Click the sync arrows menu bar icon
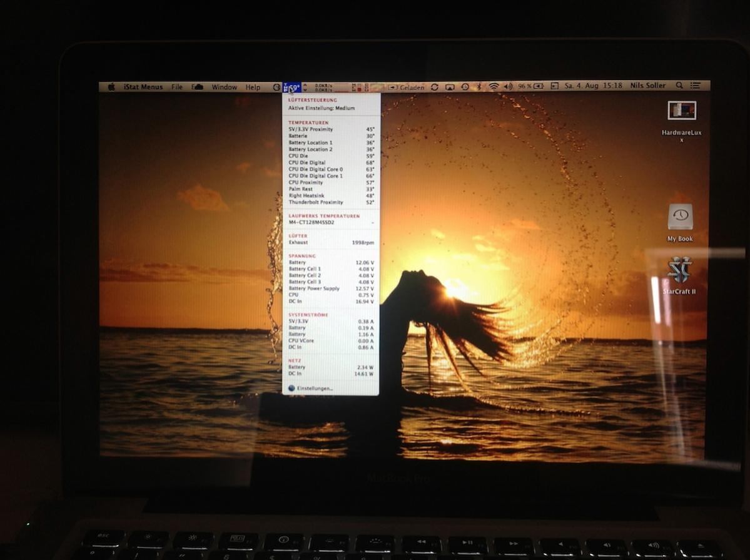 click(434, 86)
